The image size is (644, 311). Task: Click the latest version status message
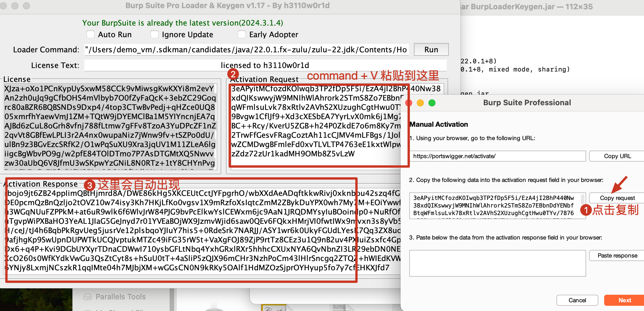coord(183,23)
